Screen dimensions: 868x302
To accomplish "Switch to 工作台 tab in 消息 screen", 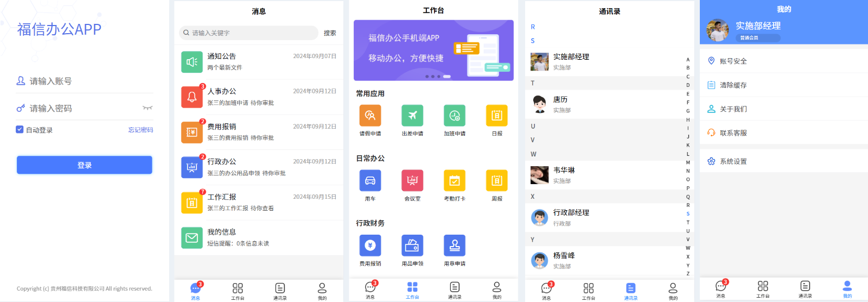I will 238,291.
